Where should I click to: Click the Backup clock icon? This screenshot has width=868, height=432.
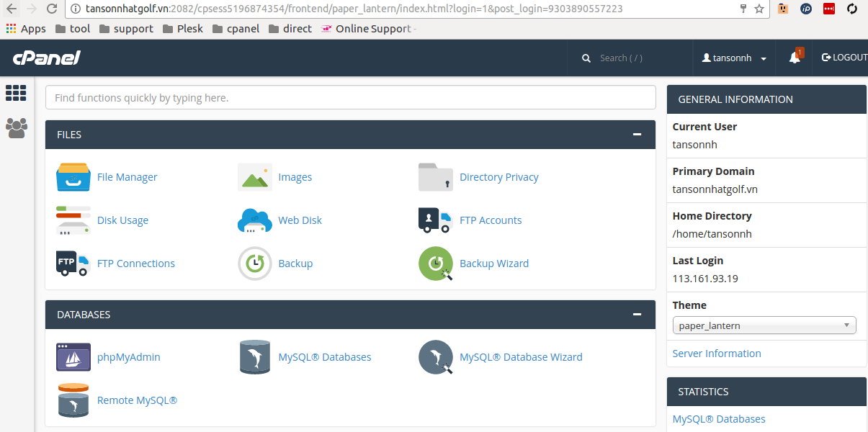(x=255, y=264)
